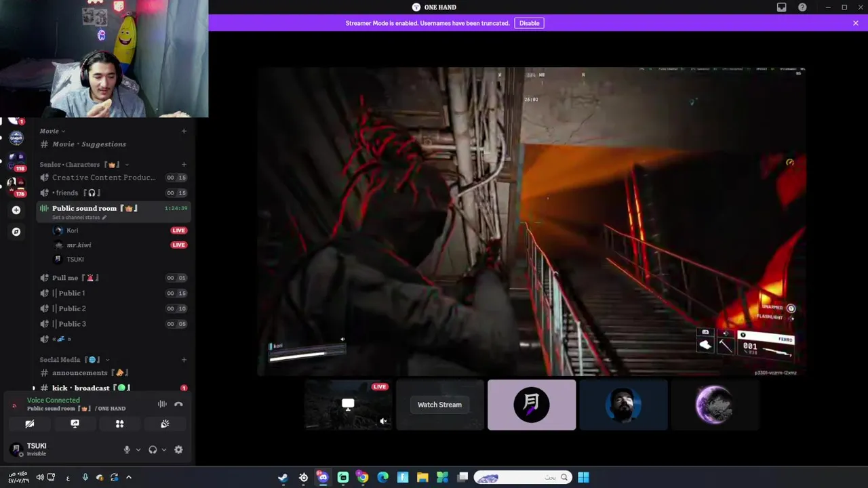Select purple-background participant avatar tile
The image size is (868, 488).
click(x=532, y=405)
